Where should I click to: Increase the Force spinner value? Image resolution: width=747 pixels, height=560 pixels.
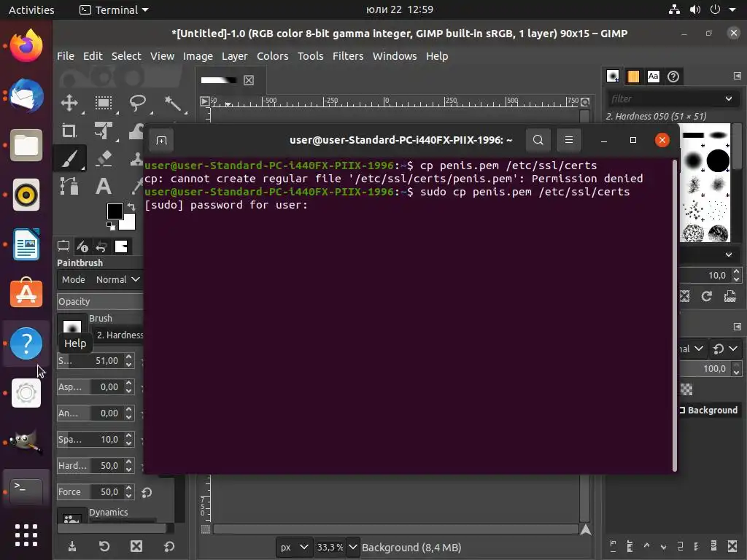(128, 488)
